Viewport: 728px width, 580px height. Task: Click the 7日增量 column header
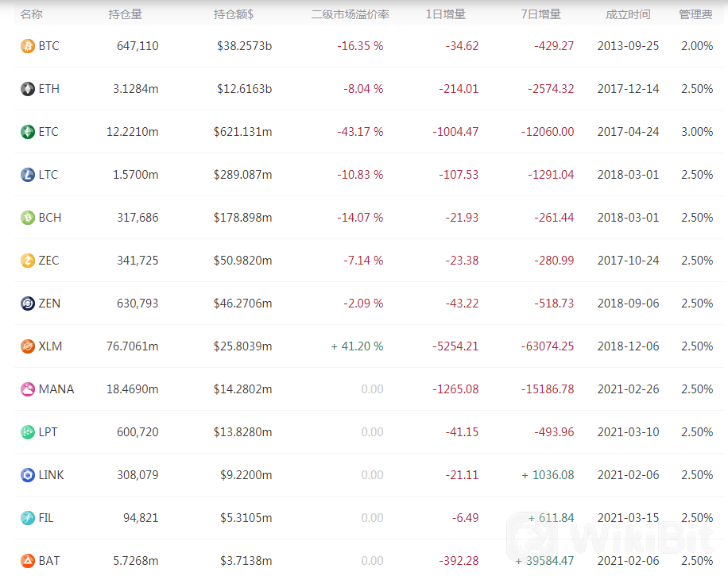point(540,14)
